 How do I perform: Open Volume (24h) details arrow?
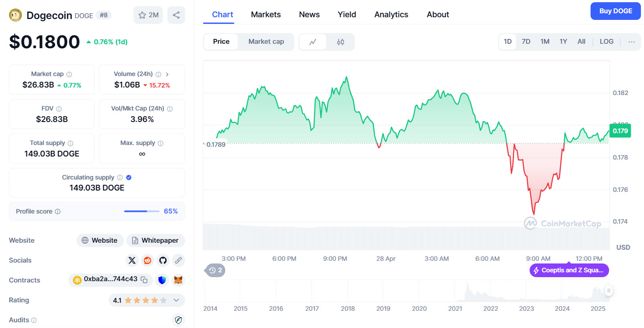tap(167, 74)
